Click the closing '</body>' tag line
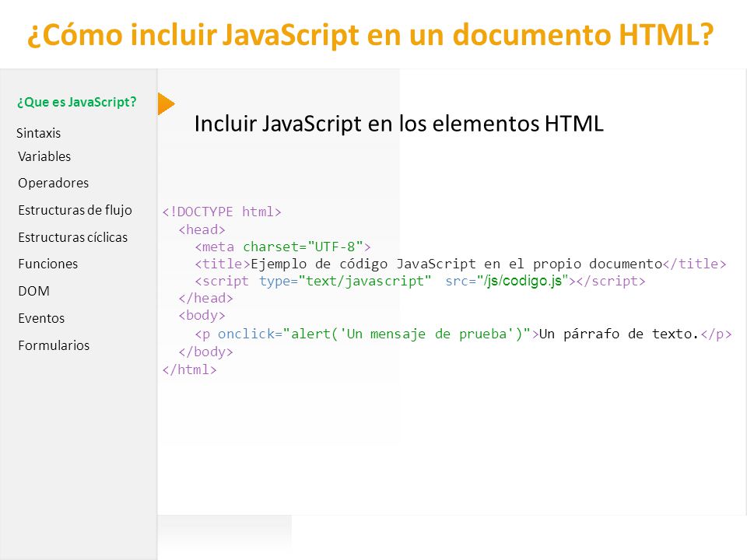 (205, 352)
